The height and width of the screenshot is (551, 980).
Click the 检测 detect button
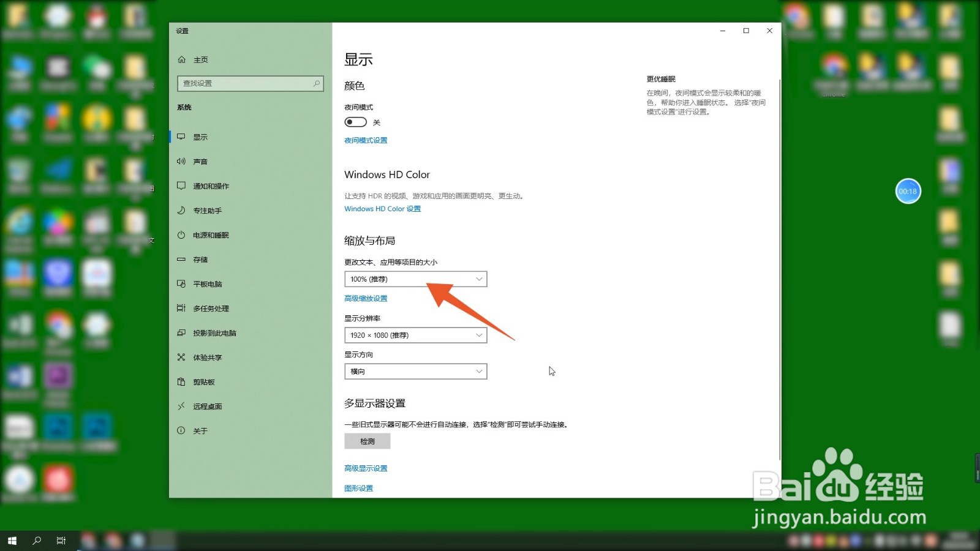[367, 441]
